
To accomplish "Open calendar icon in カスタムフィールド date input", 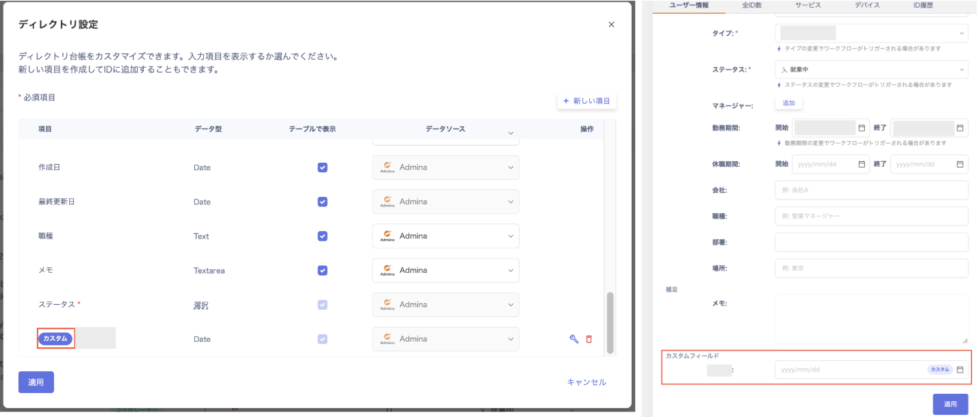I will [x=960, y=369].
